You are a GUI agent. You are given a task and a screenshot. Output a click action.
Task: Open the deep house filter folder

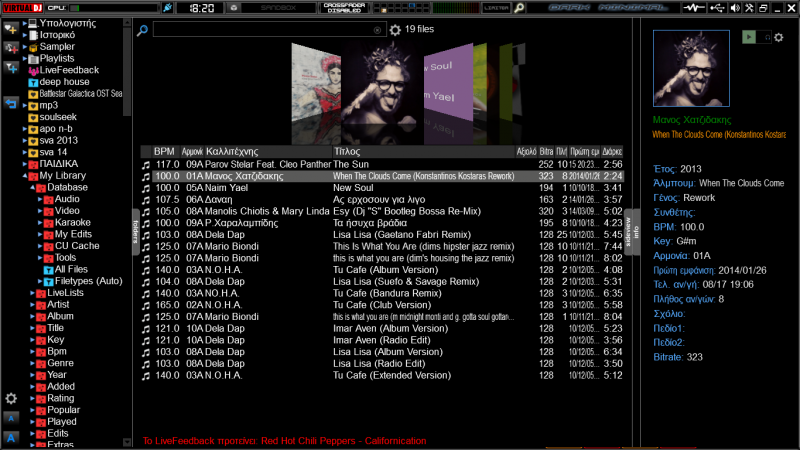pos(59,82)
